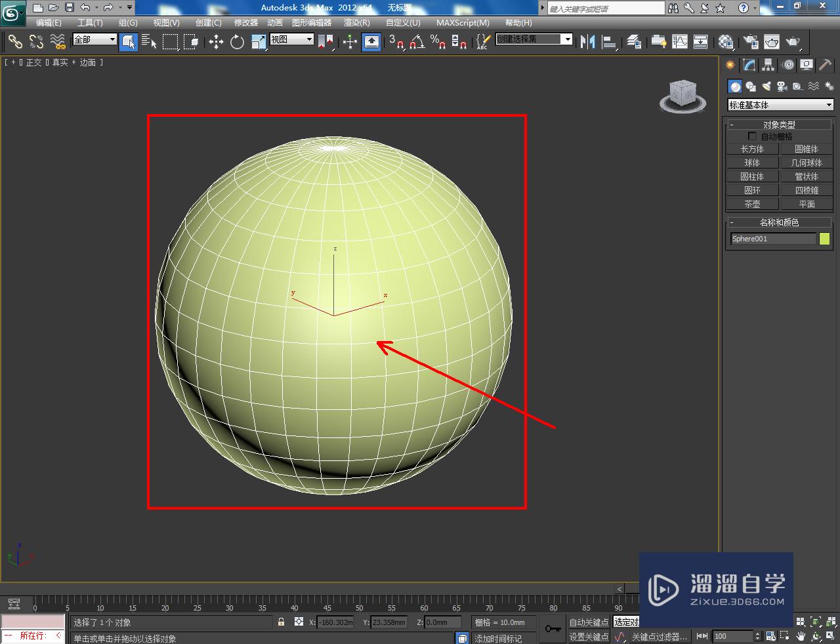This screenshot has height=644, width=840.
Task: Click the Sphere001 object name field
Action: click(773, 239)
